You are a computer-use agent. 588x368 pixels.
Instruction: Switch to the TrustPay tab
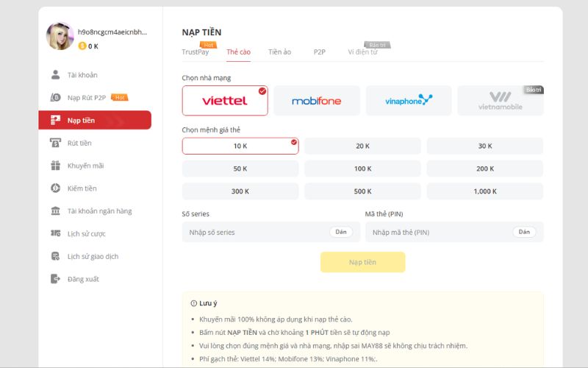point(196,52)
